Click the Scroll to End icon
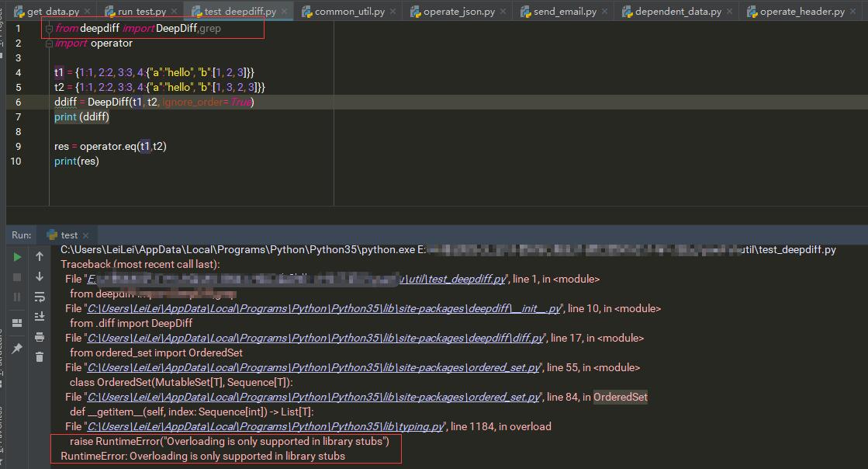This screenshot has height=469, width=868. tap(40, 317)
